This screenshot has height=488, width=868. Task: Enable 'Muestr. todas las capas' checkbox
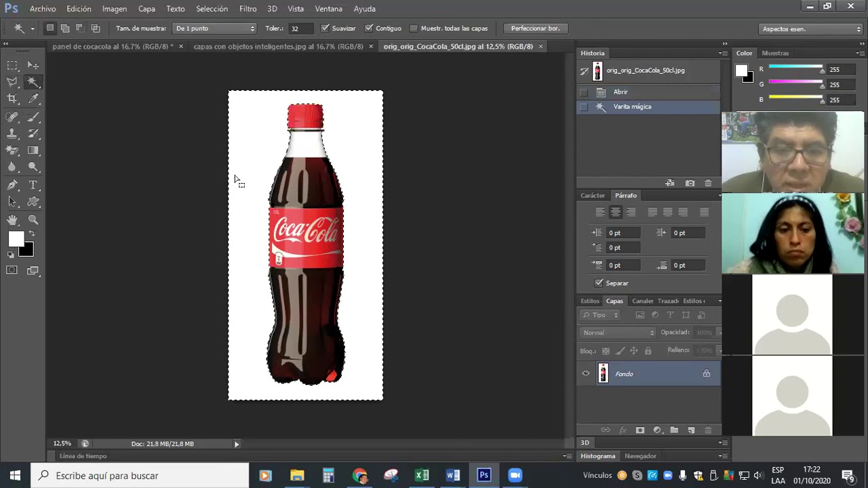tap(414, 28)
